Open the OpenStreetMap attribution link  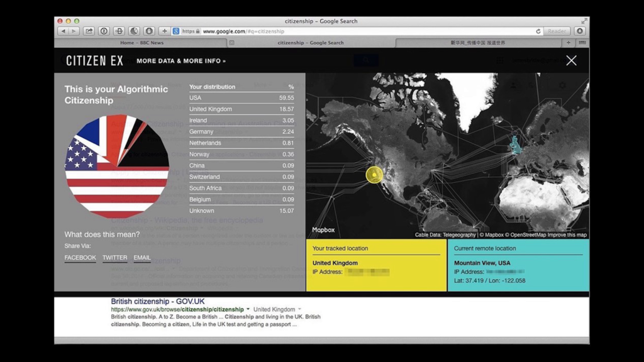pos(525,235)
